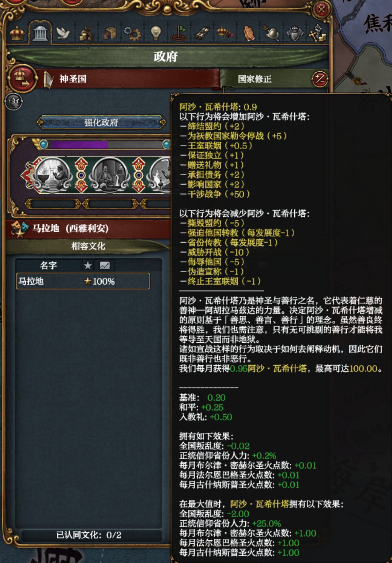Screen dimensions: 392x563
Task: Switch to the Diplomacy dove tab
Action: 63,33
